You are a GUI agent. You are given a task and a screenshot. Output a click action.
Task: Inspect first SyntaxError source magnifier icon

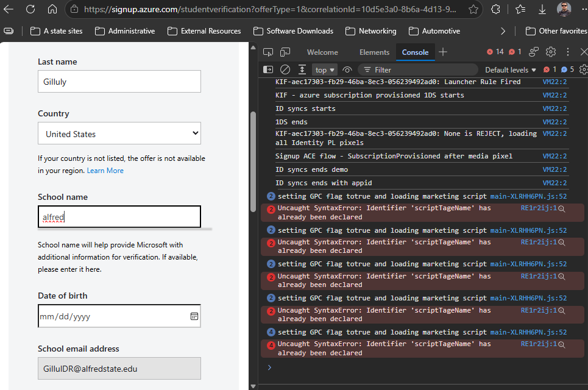click(562, 209)
